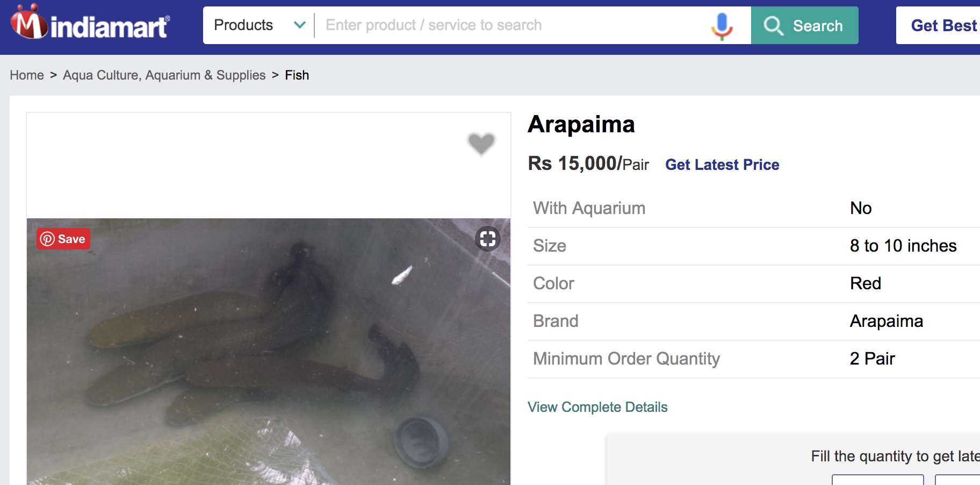Viewport: 980px width, 485px height.
Task: Click the dropdown chevron beside Products
Action: [300, 25]
